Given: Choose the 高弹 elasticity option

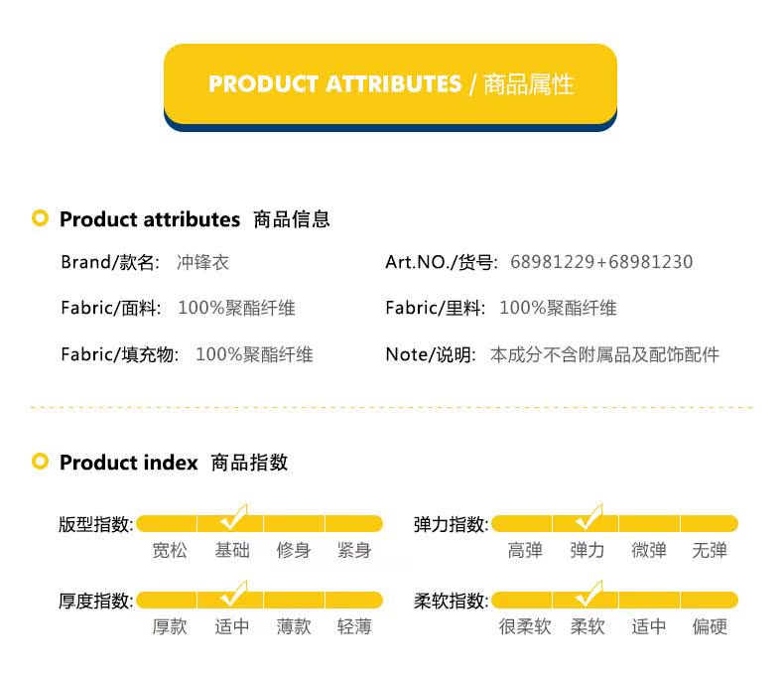Looking at the screenshot, I should coord(525,551).
